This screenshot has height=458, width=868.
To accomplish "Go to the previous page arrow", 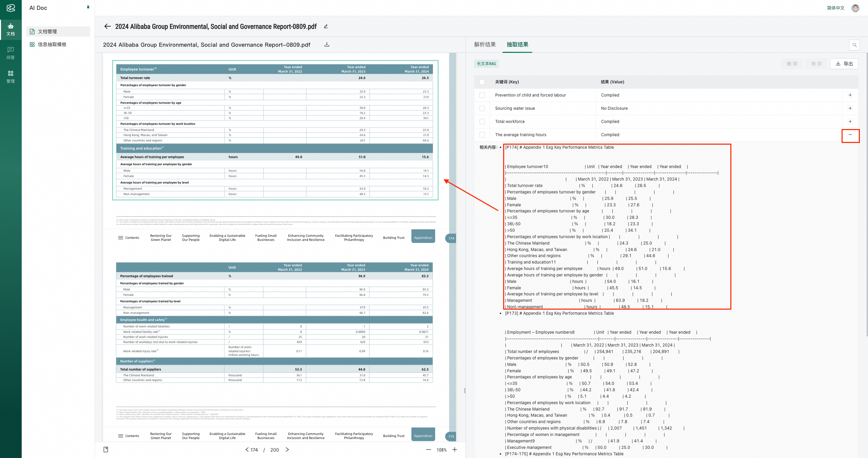I will click(247, 450).
